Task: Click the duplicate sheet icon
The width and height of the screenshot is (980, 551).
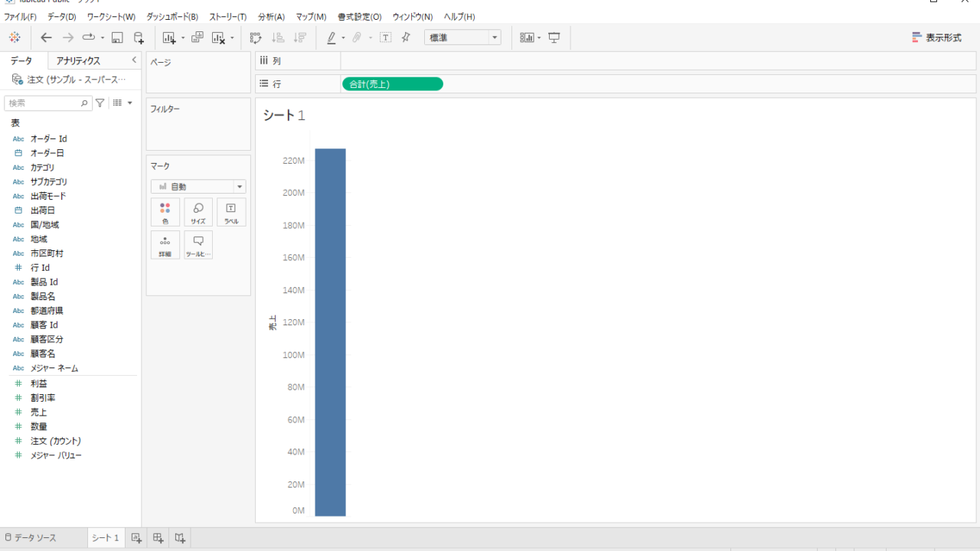Action: (198, 37)
